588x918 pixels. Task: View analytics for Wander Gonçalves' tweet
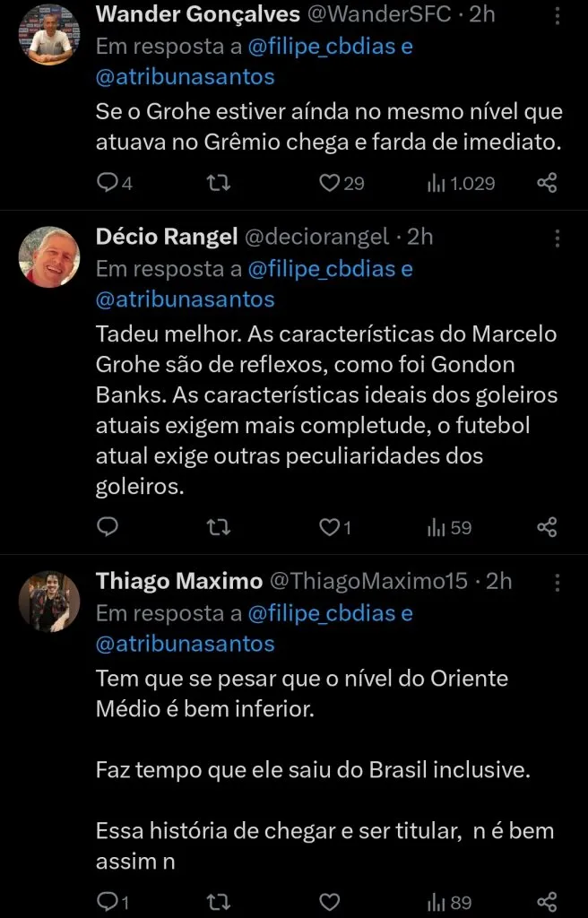coord(439,183)
